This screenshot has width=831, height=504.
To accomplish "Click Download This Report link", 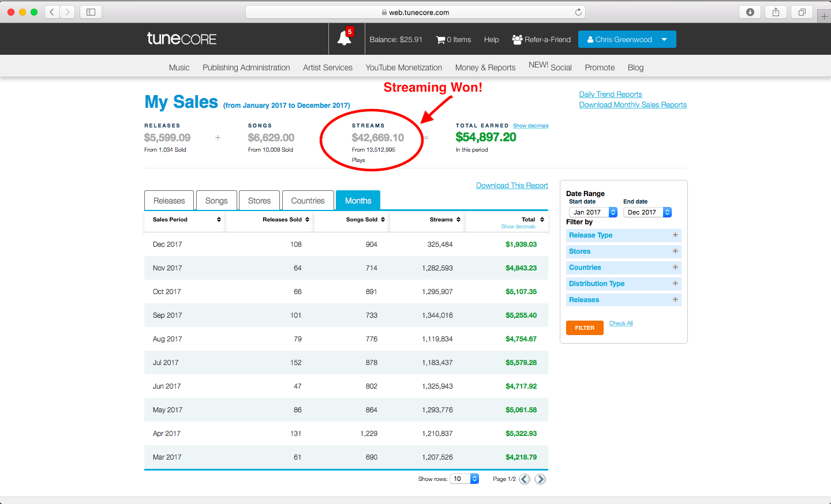I will pos(512,186).
